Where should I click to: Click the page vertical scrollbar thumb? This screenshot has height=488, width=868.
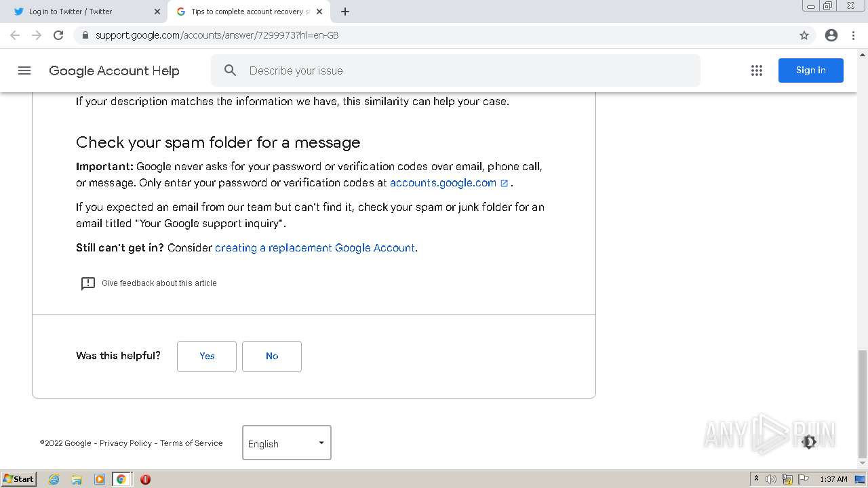point(863,404)
